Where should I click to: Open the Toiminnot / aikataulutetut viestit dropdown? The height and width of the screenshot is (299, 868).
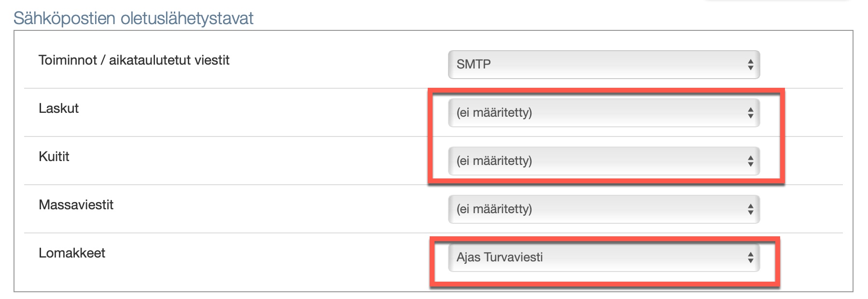(x=603, y=65)
